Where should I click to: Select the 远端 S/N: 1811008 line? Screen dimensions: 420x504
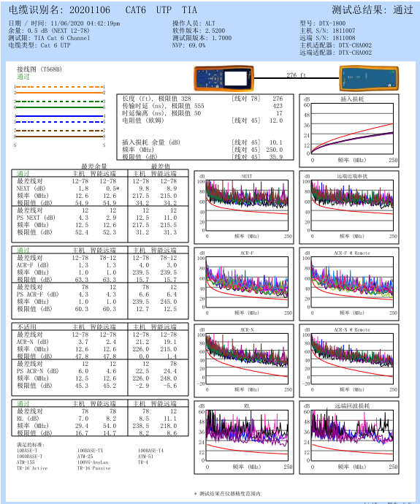pos(327,38)
